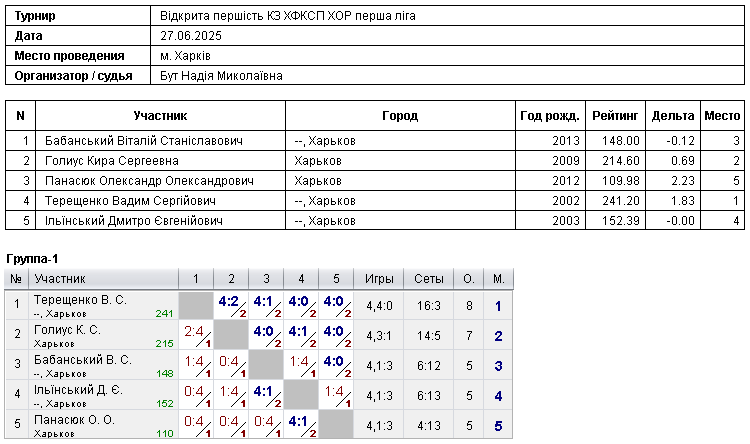Viewport: 750px width, 444px height.
Task: Click Ільїнський's 4:1 score against player 3
Action: 264,391
